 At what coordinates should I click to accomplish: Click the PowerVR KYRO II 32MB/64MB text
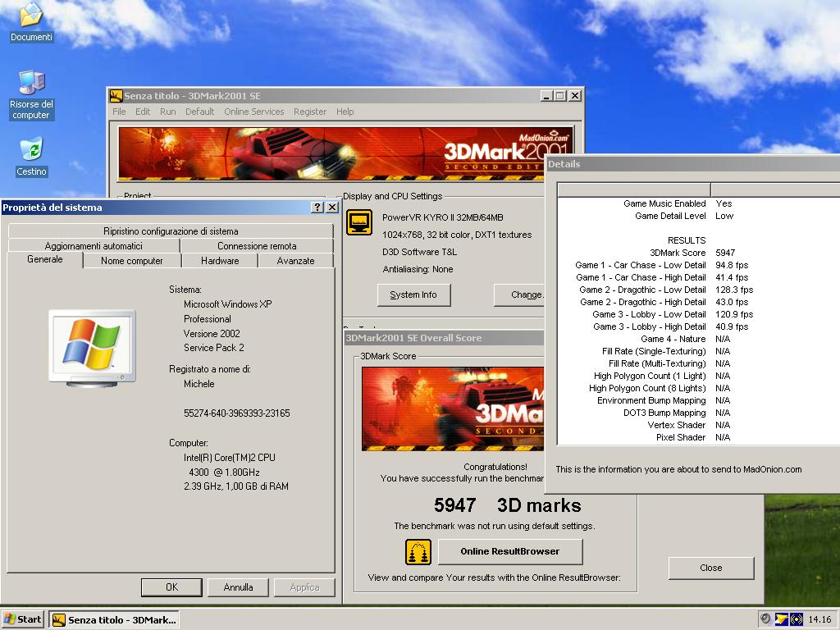tap(442, 217)
